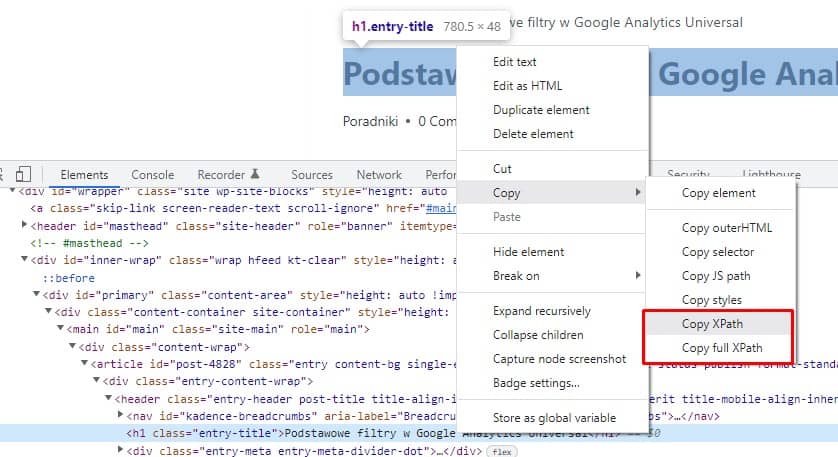
Task: Choose Copy XPath from submenu
Action: click(x=712, y=324)
